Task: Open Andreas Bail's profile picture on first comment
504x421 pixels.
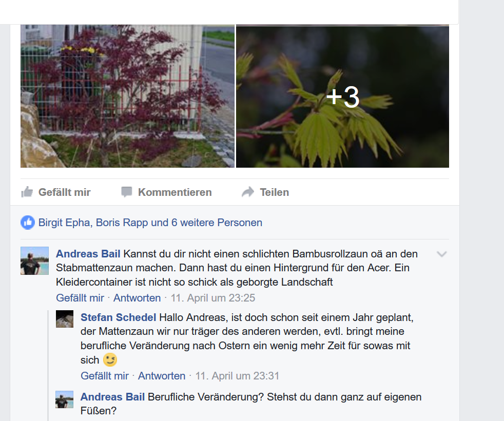Action: 35,261
